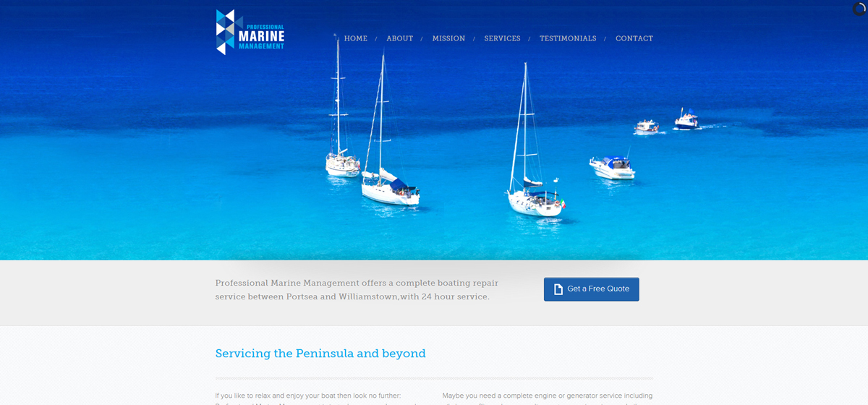Go to the About page
Viewport: 868px width, 405px height.
(x=399, y=38)
